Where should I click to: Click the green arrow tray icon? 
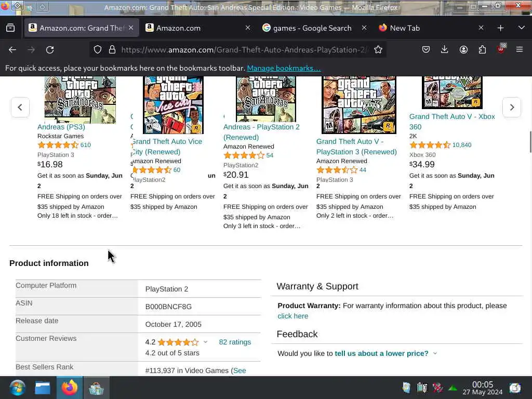coord(453,388)
